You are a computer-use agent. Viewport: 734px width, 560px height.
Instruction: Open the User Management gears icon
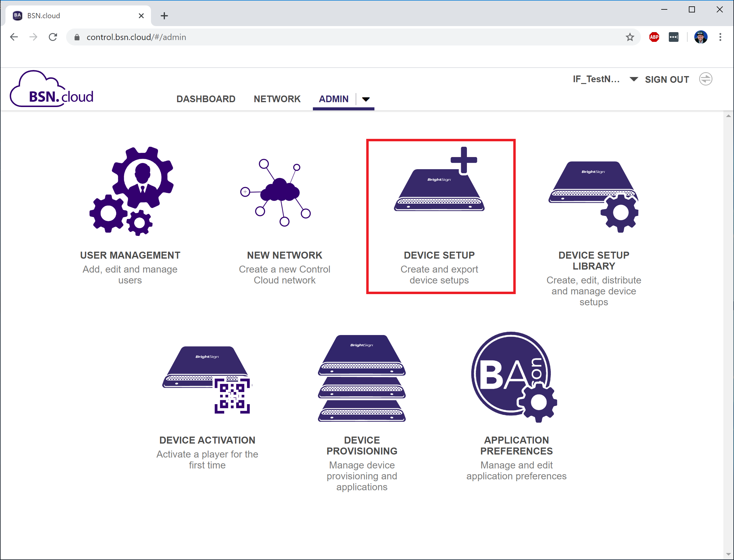point(131,191)
